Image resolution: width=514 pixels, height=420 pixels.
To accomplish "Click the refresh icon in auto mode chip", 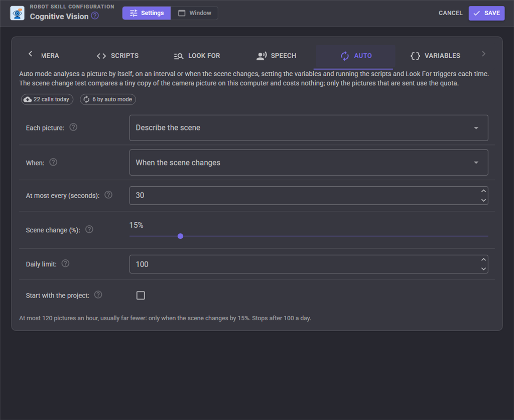I will click(86, 99).
